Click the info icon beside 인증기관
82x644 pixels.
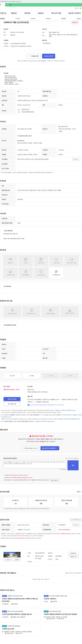pos(48,525)
